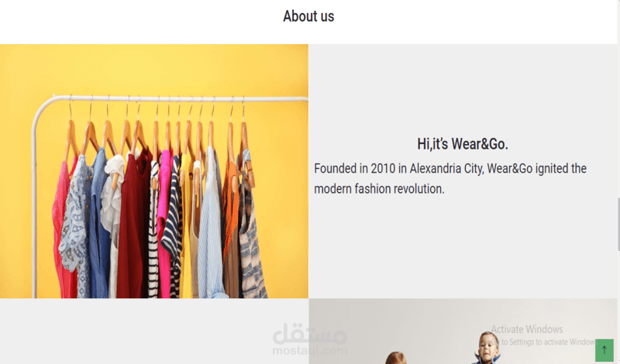Click the child photo at the bottom
The image size is (620, 364).
463,331
